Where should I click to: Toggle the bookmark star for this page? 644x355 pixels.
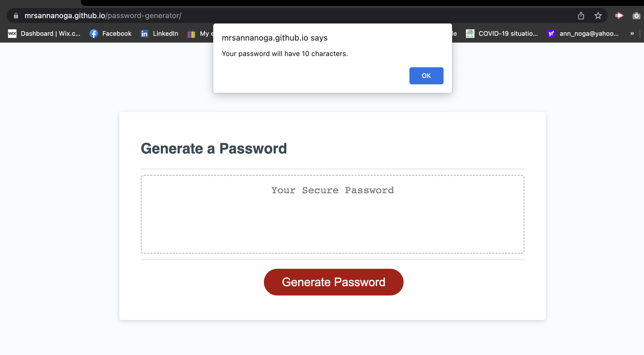[x=598, y=15]
